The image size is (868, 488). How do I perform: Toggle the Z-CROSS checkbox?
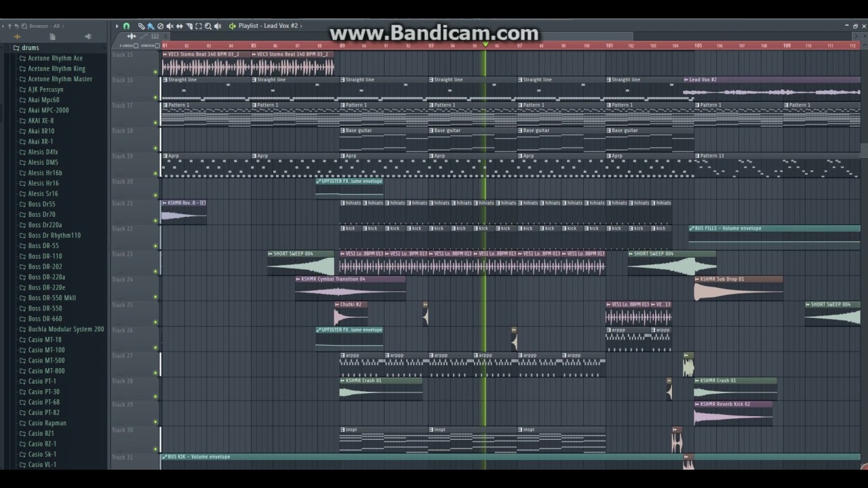(136, 45)
